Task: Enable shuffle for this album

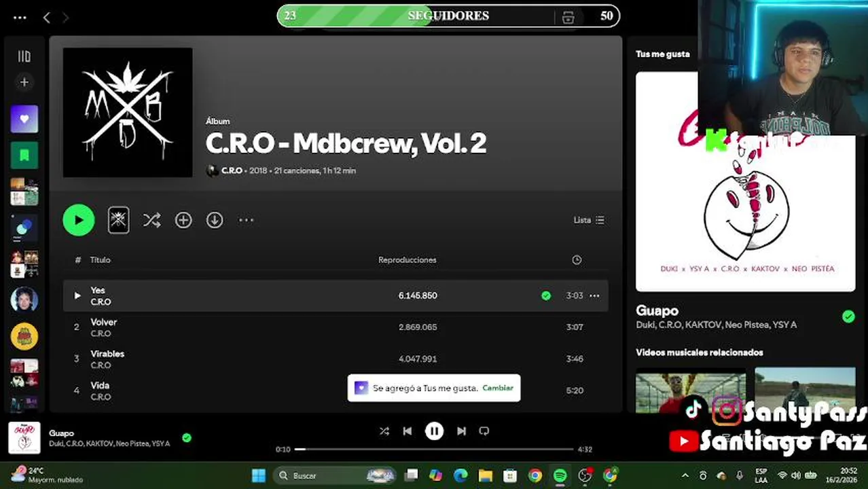Action: [151, 220]
